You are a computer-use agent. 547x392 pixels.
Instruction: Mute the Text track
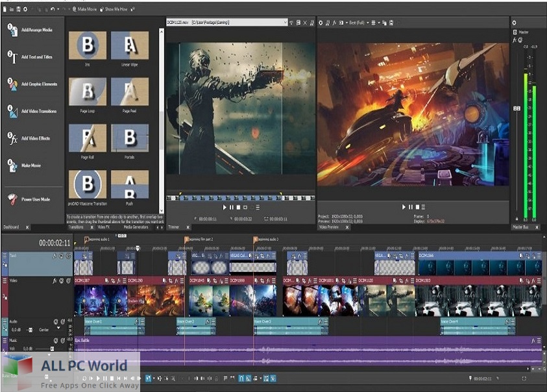62,256
